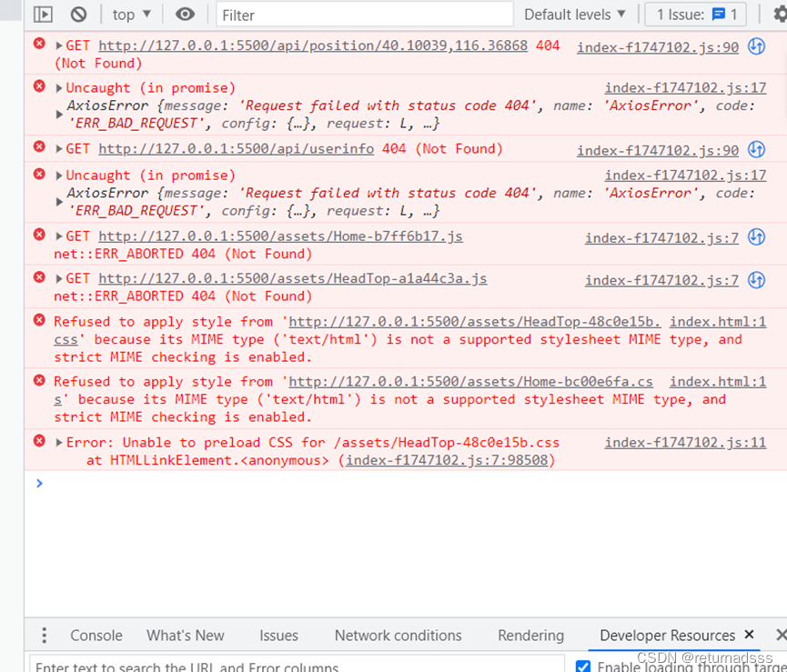Screen dimensions: 787x672
Task: Open the top execution context dropdown
Action: (129, 14)
